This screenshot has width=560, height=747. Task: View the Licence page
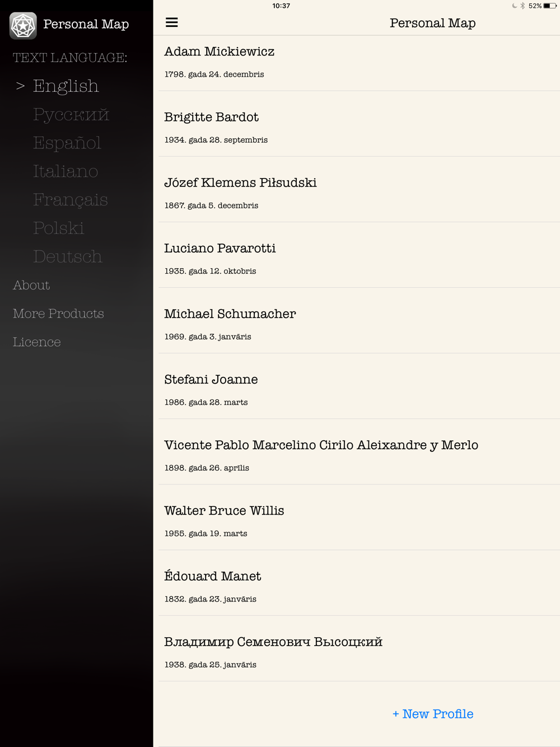pyautogui.click(x=37, y=342)
